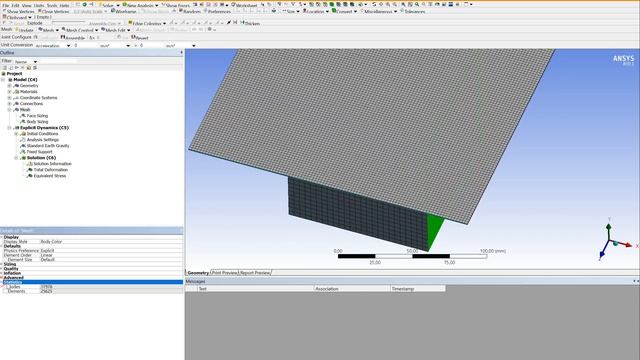Click the coordinate triad in viewport
640x360 pixels.
point(615,241)
